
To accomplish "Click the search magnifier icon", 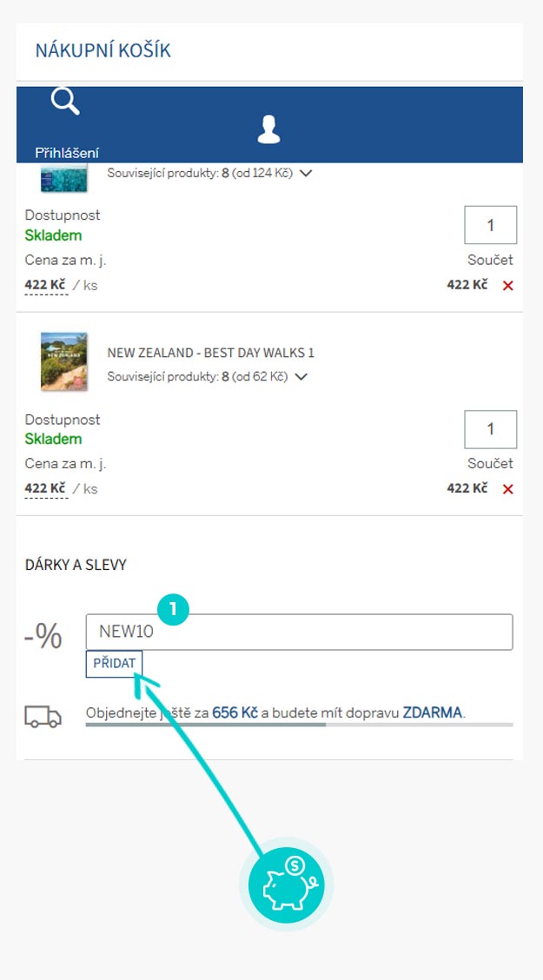I will pyautogui.click(x=65, y=102).
